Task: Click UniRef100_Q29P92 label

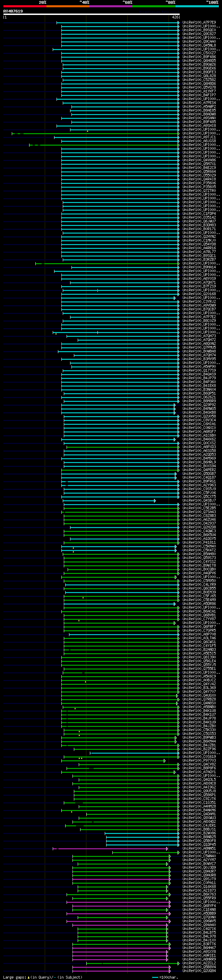Action: coord(199,405)
